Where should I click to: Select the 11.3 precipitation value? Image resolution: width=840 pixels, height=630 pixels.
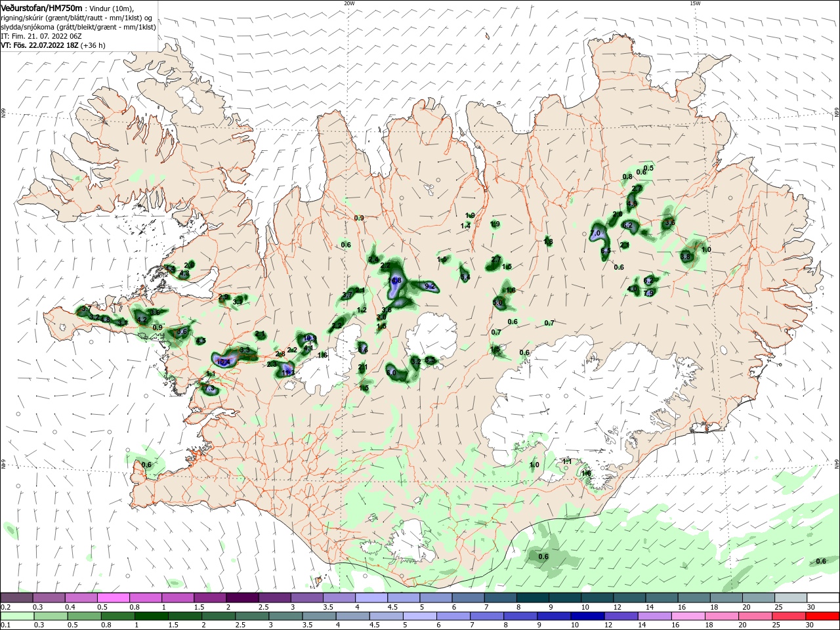pos(288,373)
